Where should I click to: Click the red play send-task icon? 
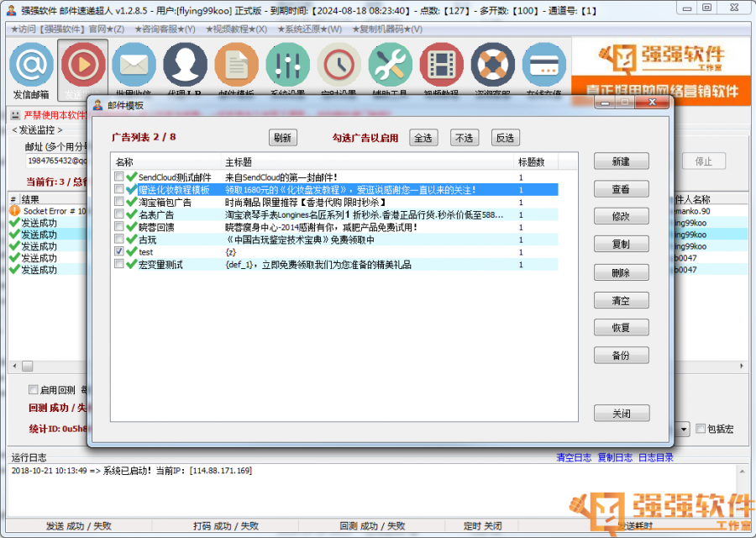pyautogui.click(x=83, y=66)
